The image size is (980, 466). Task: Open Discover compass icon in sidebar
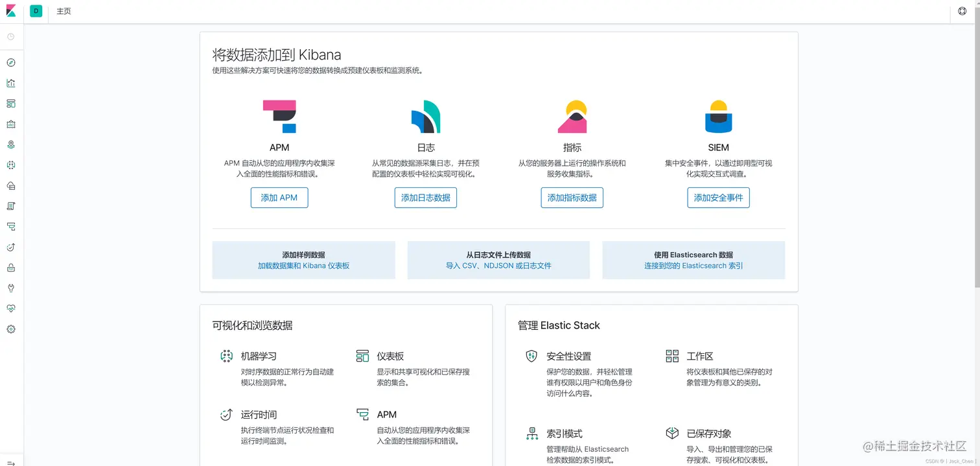(11, 63)
